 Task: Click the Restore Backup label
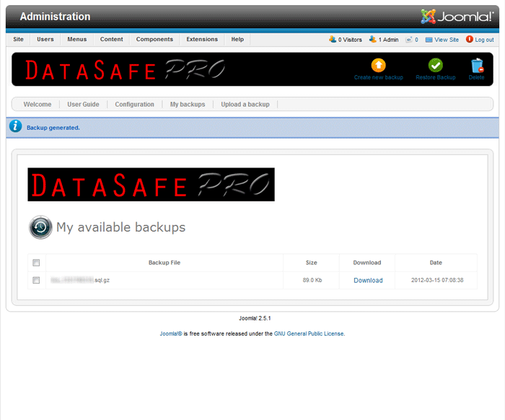436,77
